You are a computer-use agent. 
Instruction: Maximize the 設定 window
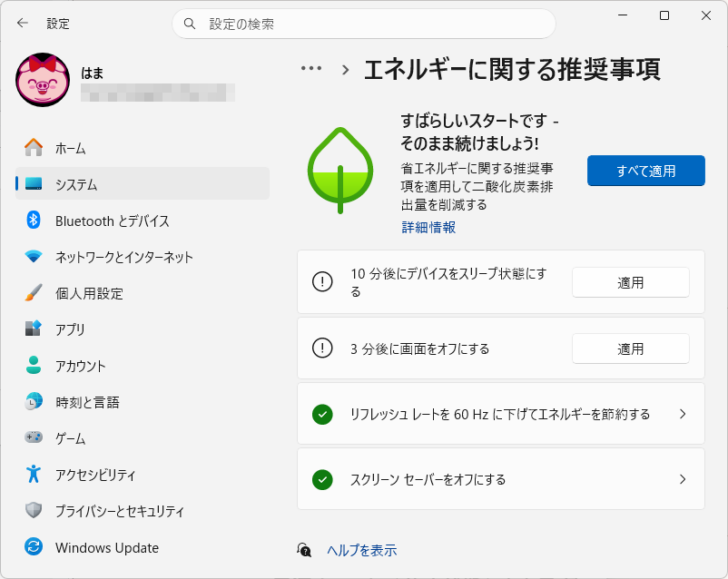click(664, 15)
